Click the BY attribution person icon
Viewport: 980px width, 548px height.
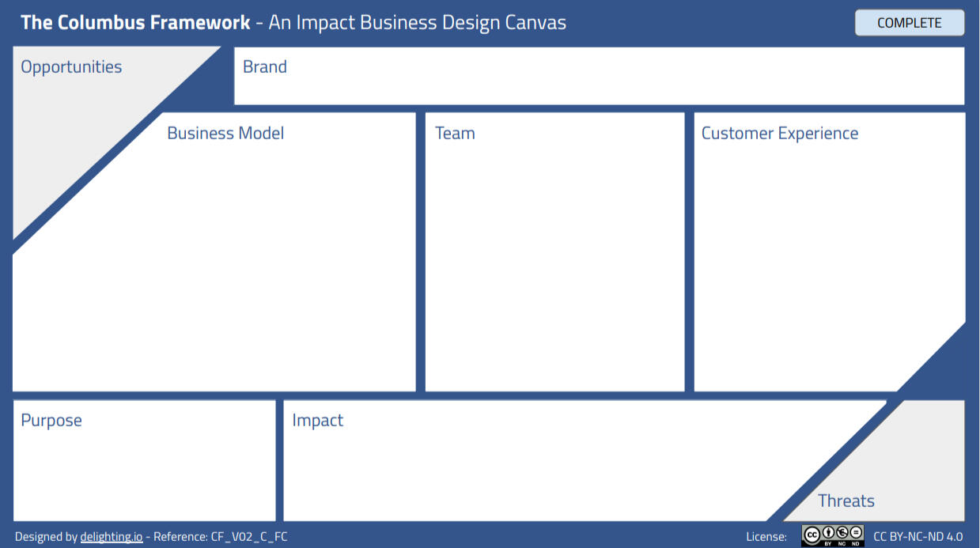tap(827, 534)
